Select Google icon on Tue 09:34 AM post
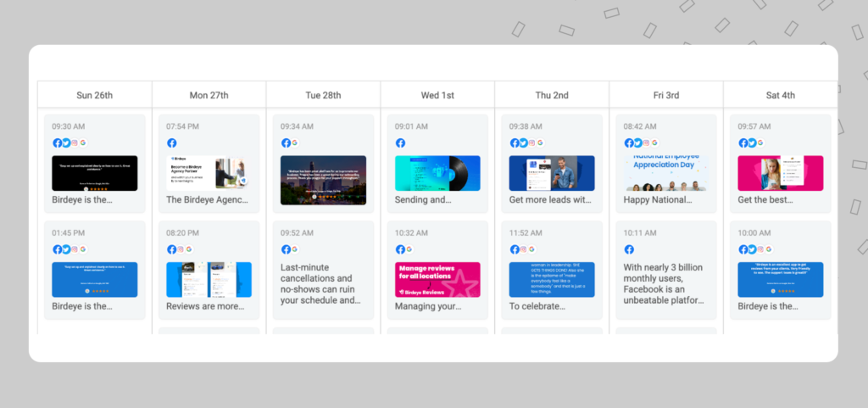The image size is (868, 408). pos(294,143)
